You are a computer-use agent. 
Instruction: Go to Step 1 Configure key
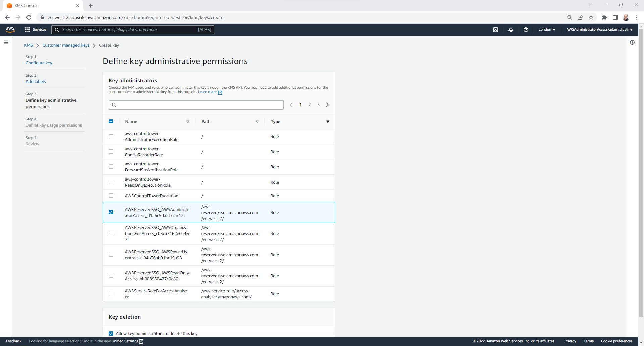[39, 63]
